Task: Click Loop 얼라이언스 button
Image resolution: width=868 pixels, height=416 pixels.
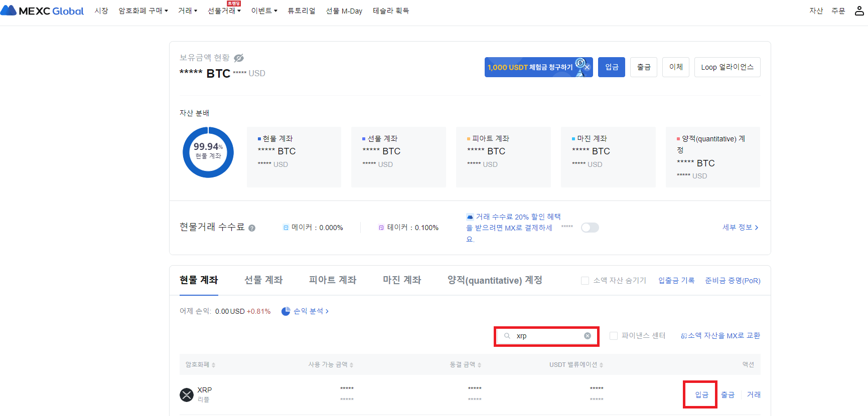Action: (x=728, y=67)
